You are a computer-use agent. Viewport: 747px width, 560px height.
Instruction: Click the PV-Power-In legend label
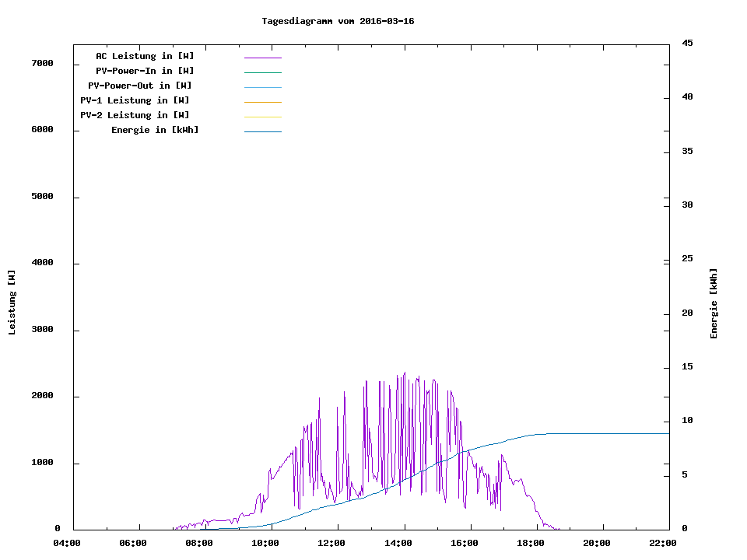click(x=150, y=71)
